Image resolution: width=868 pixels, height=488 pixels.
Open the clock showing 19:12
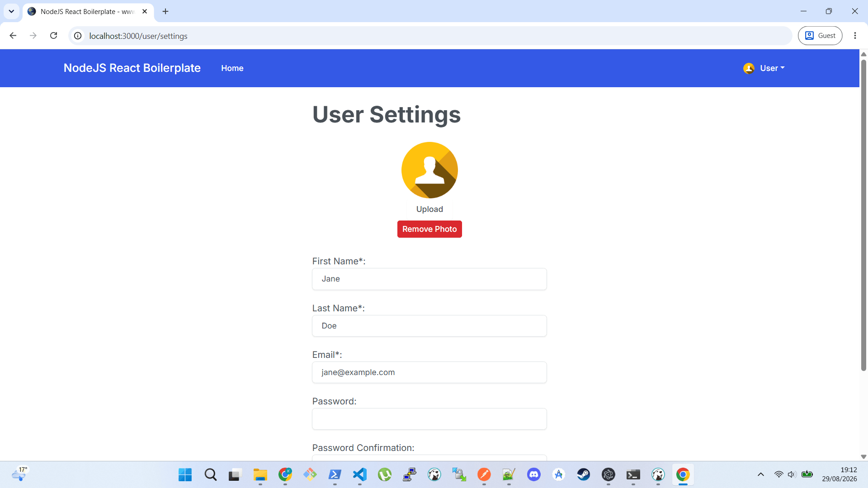pos(840,474)
